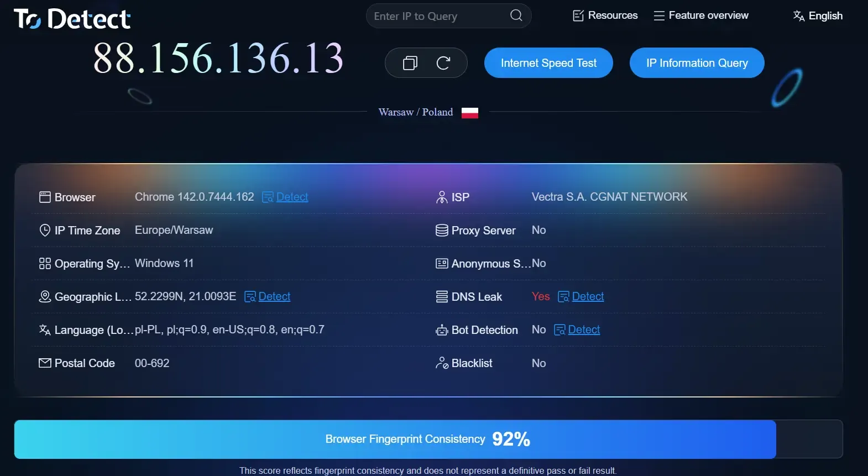This screenshot has height=476, width=868.
Task: Start the Internet Speed Test
Action: (548, 63)
